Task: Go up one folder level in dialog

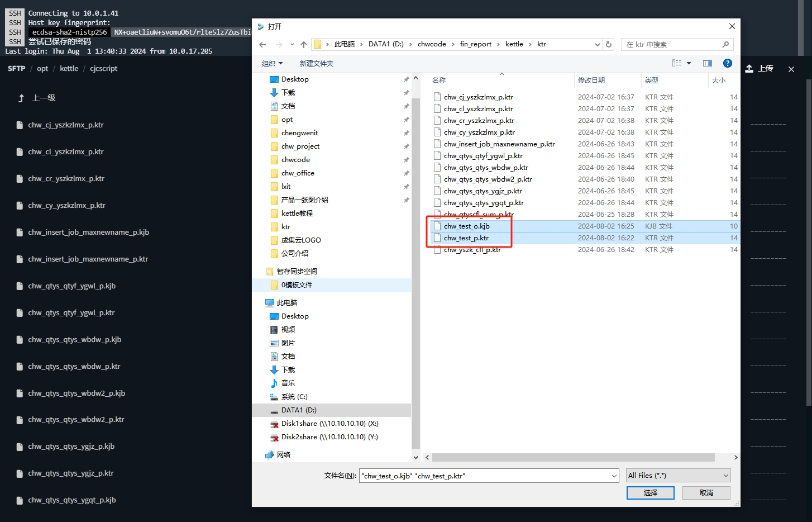Action: pyautogui.click(x=304, y=45)
